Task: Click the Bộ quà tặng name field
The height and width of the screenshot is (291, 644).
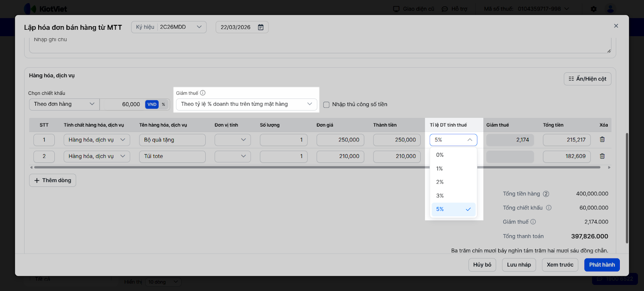Action: coord(172,140)
